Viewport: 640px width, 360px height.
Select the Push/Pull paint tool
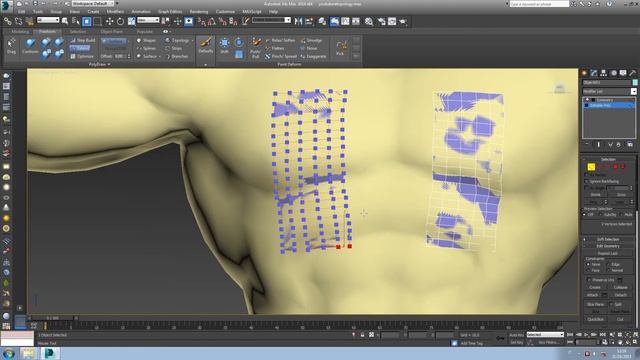pos(256,47)
